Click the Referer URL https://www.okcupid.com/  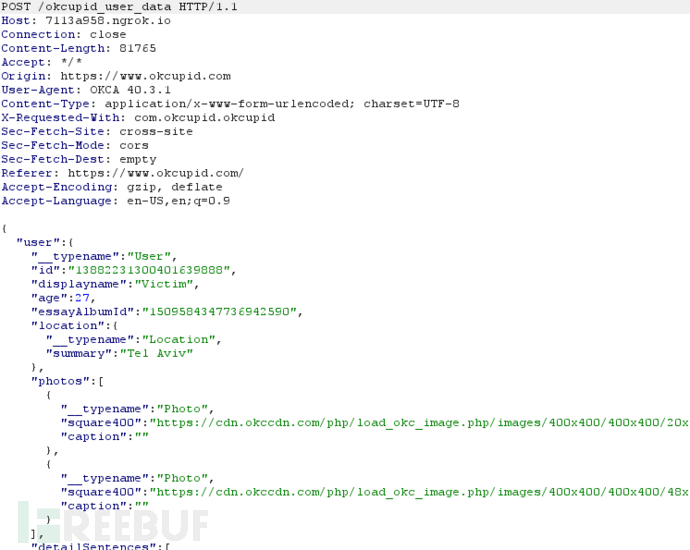[156, 173]
